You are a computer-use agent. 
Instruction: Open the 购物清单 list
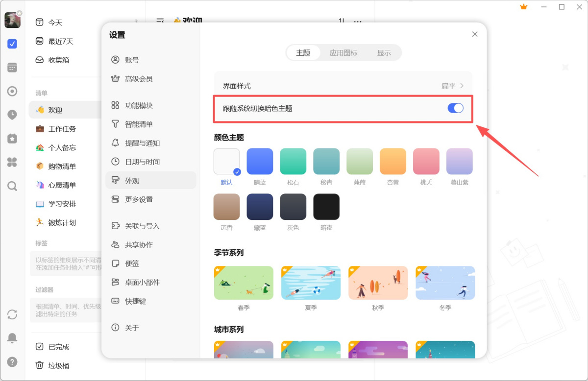point(63,166)
